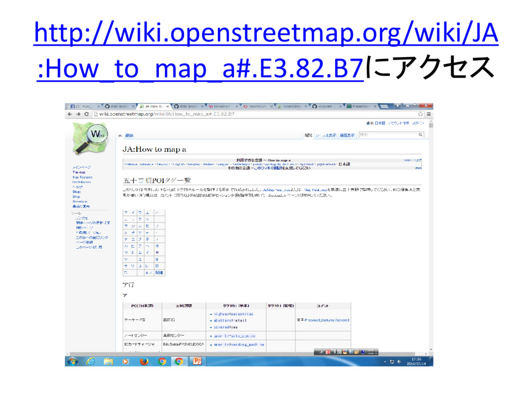
Task: Jump to ヨ in kana index table
Action: click(x=157, y=260)
